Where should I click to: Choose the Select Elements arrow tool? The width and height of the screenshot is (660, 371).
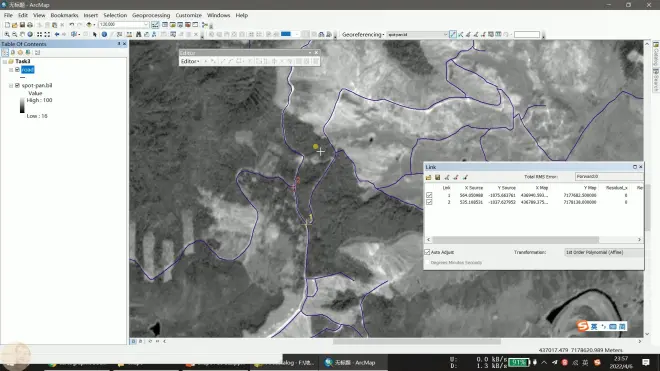tap(95, 35)
